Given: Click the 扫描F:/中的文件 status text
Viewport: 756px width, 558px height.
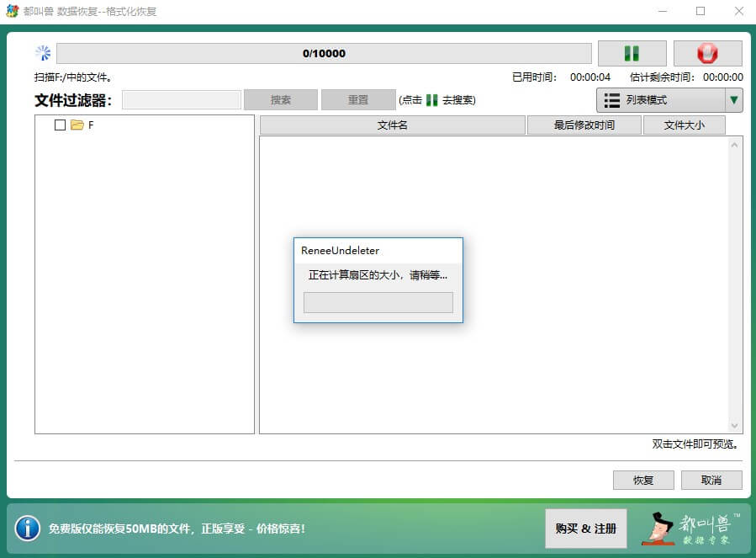Looking at the screenshot, I should tap(73, 77).
